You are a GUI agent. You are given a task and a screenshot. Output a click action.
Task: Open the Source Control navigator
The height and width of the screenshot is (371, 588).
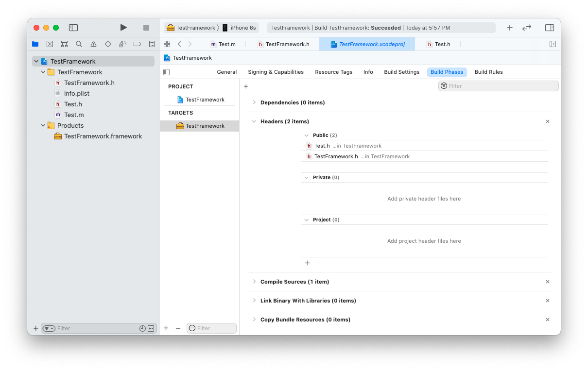click(50, 44)
